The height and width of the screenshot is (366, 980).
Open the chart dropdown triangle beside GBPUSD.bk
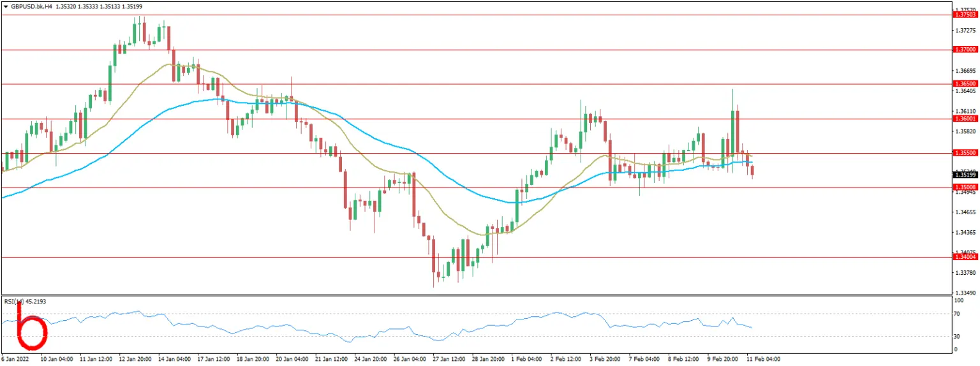point(6,6)
